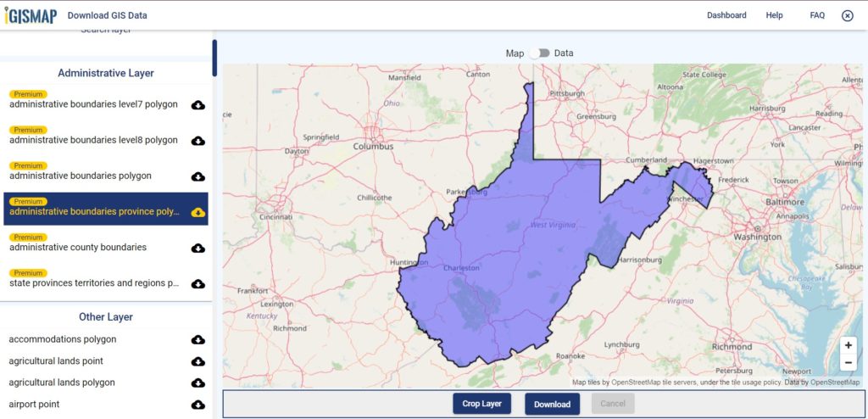Download state provinces territories and regions layer
This screenshot has height=419, width=868.
click(198, 284)
